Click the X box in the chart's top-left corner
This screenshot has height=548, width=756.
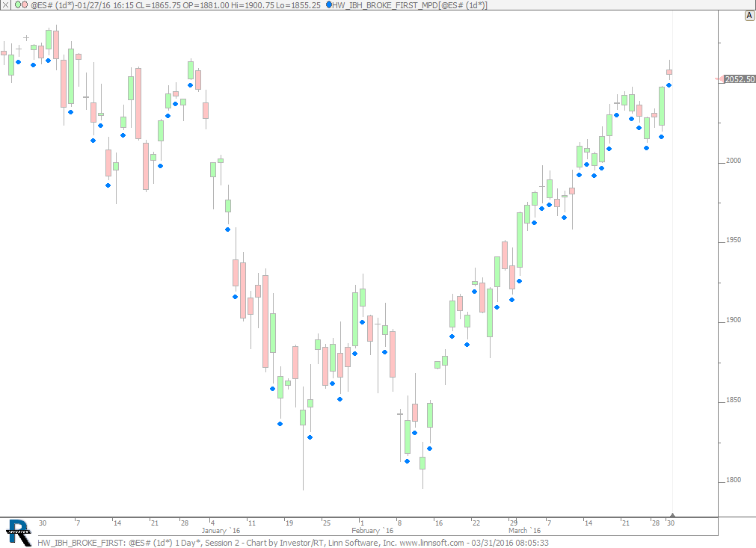click(4, 4)
